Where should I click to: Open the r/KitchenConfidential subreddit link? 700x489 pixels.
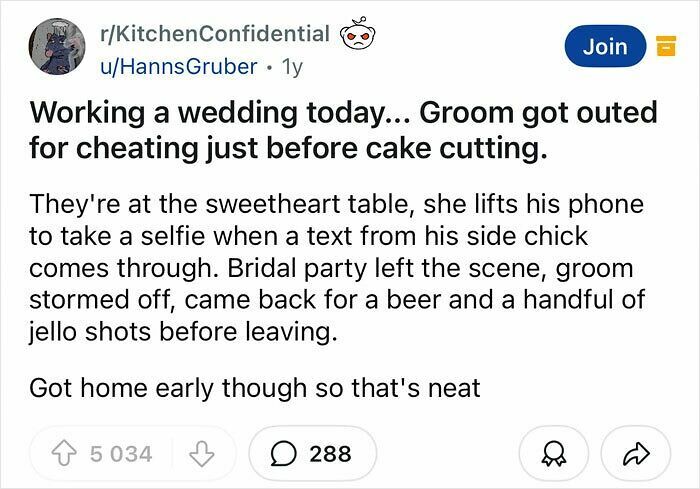pyautogui.click(x=214, y=33)
